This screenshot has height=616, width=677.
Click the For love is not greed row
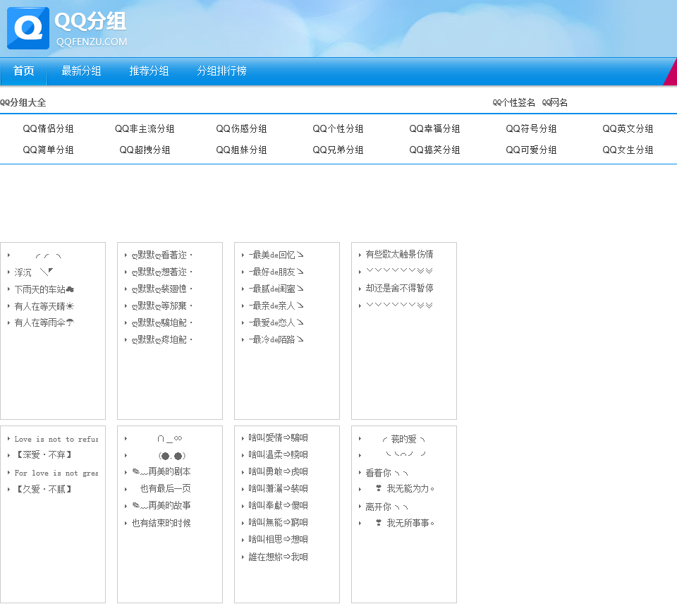click(x=56, y=473)
